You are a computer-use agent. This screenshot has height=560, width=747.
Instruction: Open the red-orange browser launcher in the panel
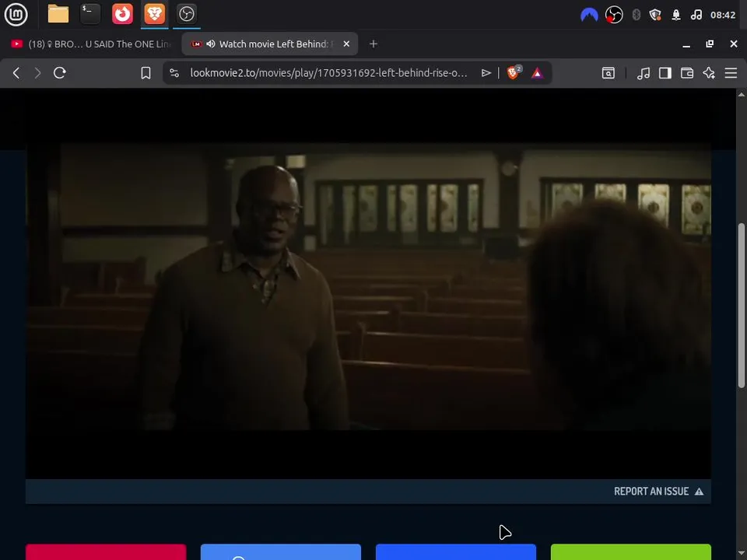122,14
